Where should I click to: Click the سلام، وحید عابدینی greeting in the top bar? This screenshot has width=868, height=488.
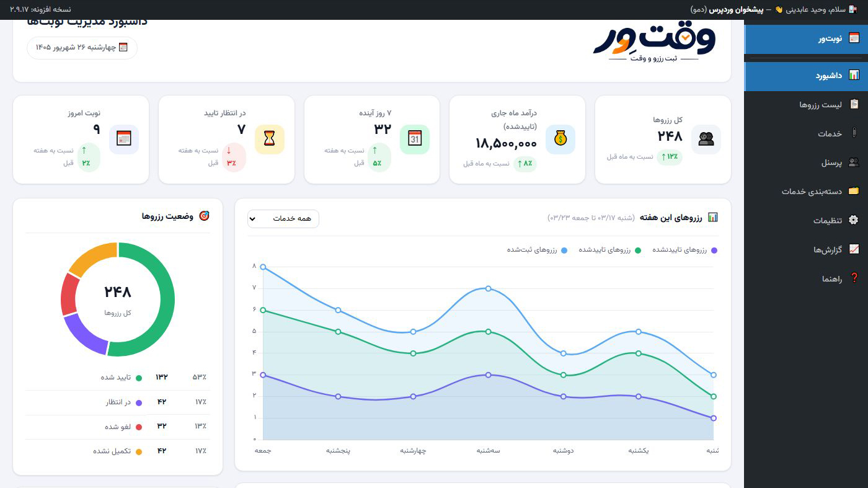point(815,9)
